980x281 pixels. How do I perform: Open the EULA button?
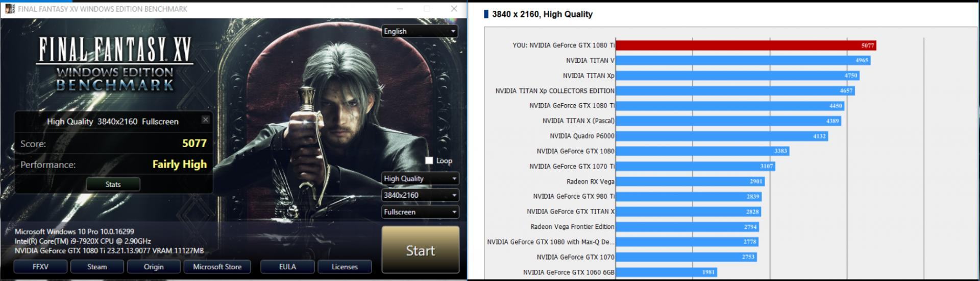tap(287, 267)
